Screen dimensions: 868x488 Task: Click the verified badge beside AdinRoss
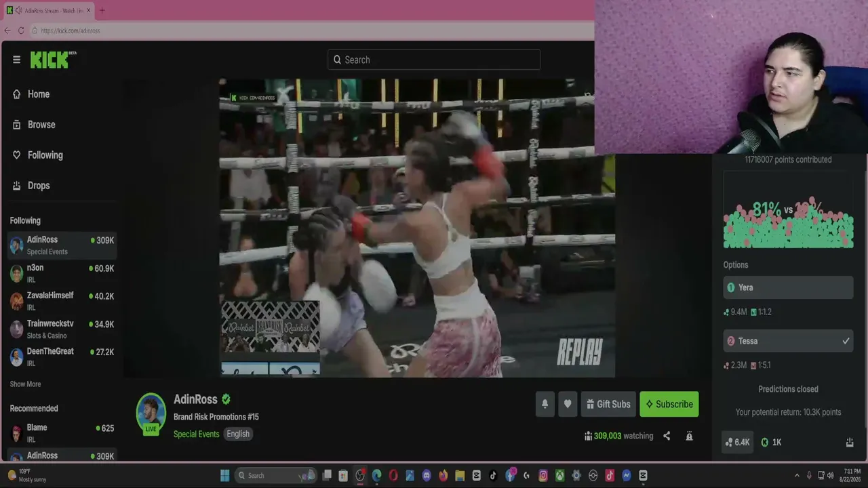226,399
